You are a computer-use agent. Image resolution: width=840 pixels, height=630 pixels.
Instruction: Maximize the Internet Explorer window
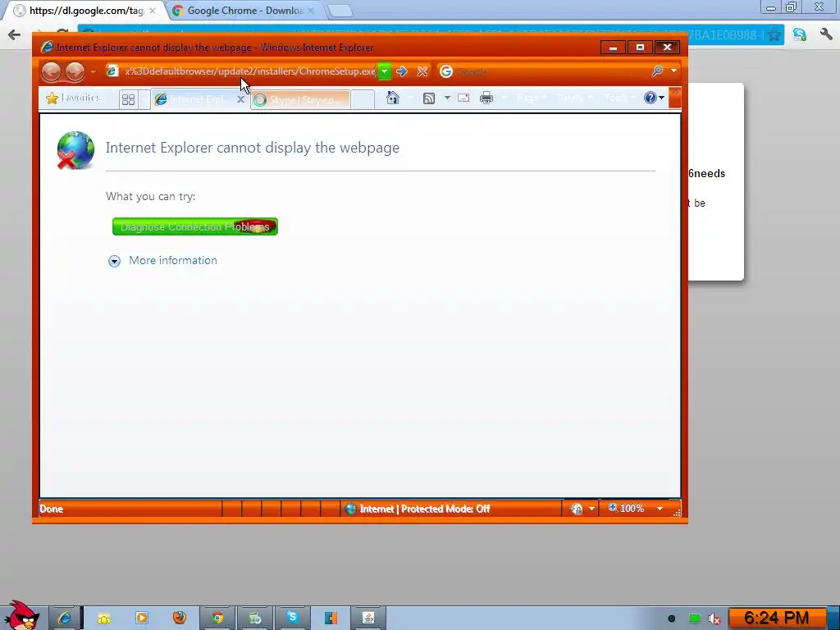pos(640,48)
